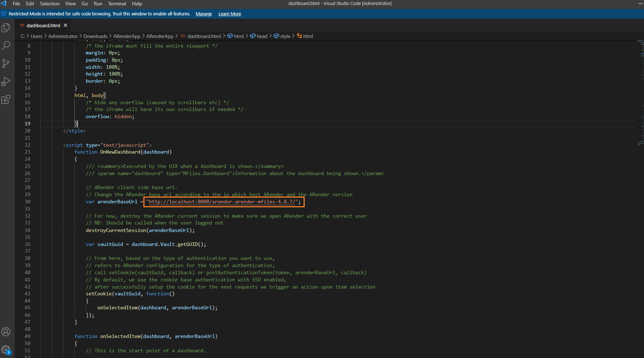Close the dashboard.html editor tab
This screenshot has width=644, height=358.
65,25
